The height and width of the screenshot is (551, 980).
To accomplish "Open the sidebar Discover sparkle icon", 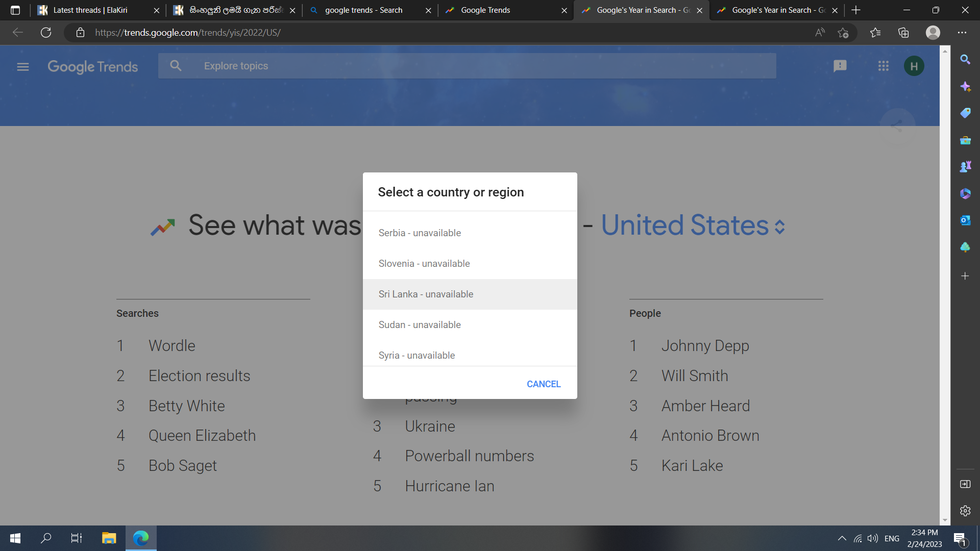I will [965, 87].
